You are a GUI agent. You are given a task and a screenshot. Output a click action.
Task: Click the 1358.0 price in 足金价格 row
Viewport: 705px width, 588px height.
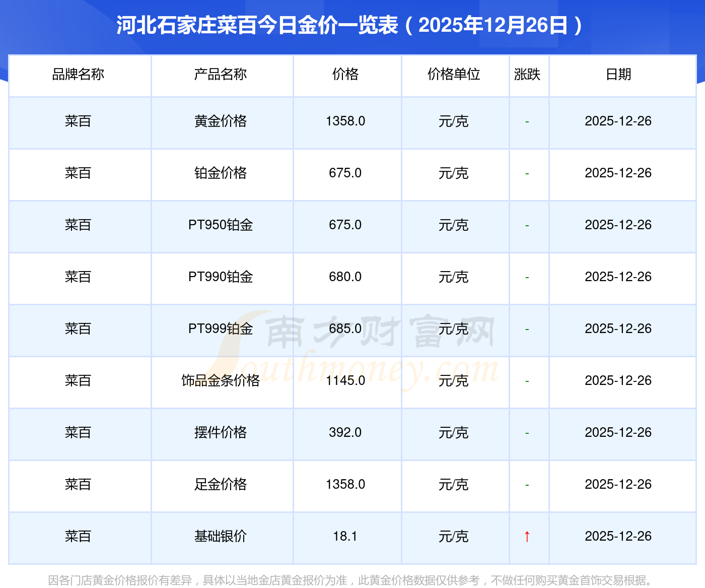tap(345, 485)
